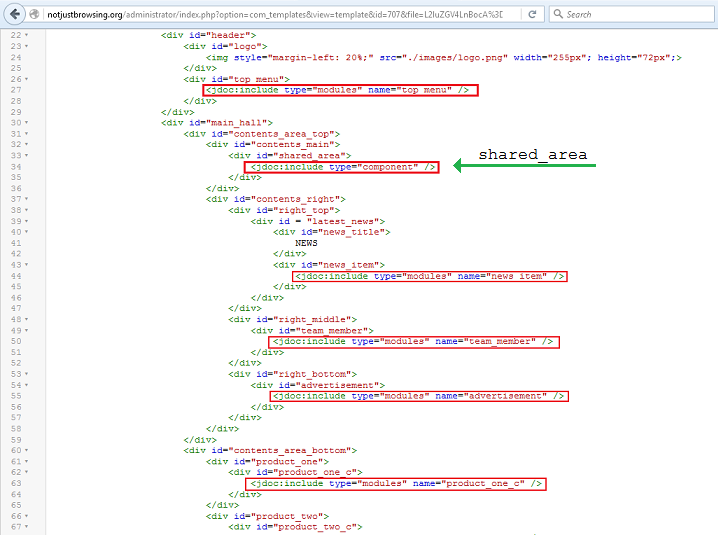Collapse the header div at line 22

[x=26, y=35]
